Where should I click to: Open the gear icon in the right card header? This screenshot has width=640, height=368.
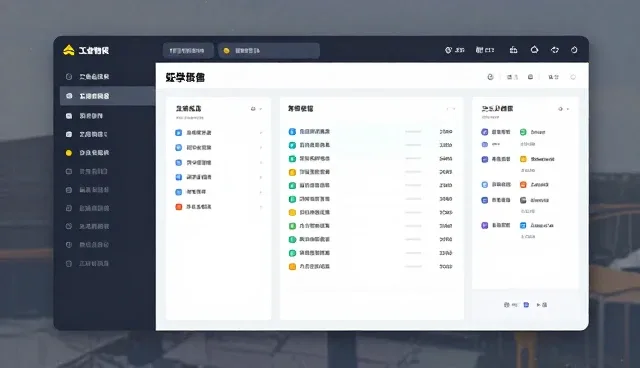tap(560, 109)
